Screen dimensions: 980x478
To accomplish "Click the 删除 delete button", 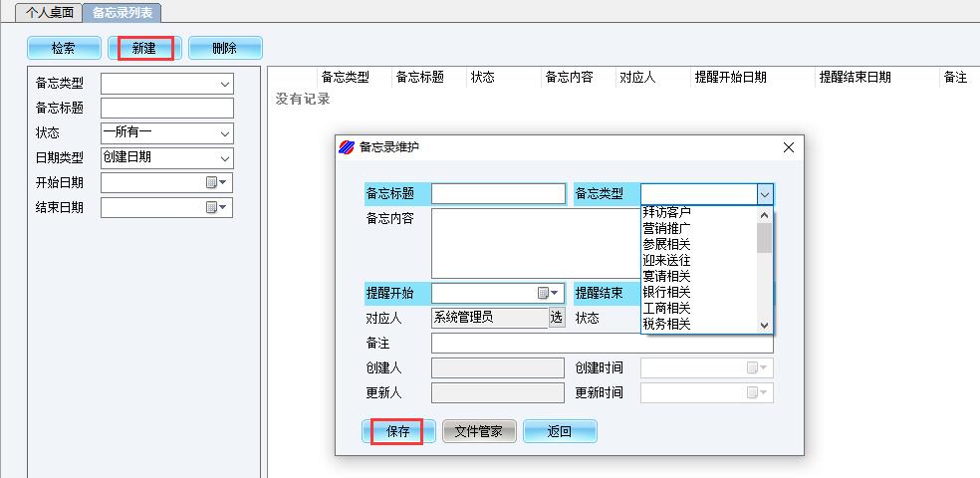I will (225, 48).
